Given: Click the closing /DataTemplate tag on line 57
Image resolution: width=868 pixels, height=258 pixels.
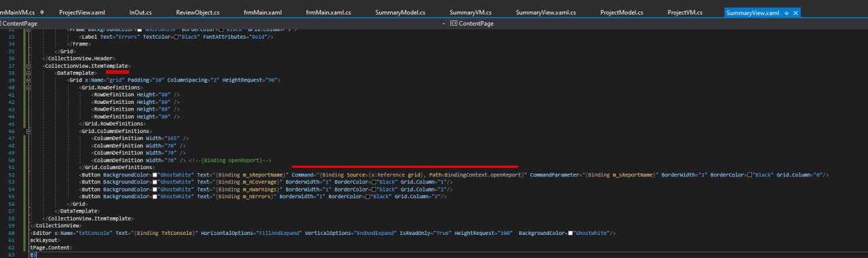Looking at the screenshot, I should pyautogui.click(x=77, y=211).
